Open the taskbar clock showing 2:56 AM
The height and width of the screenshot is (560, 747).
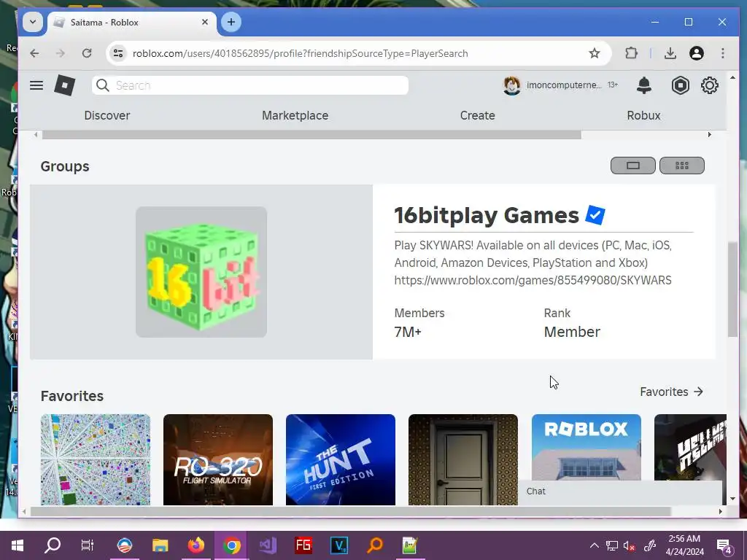pyautogui.click(x=684, y=545)
